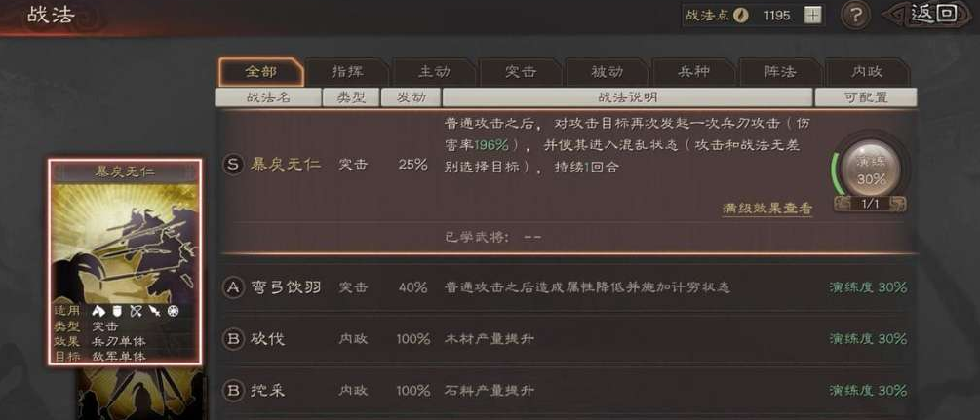Image resolution: width=980 pixels, height=420 pixels.
Task: Click the 返回 back arrow button
Action: [930, 15]
